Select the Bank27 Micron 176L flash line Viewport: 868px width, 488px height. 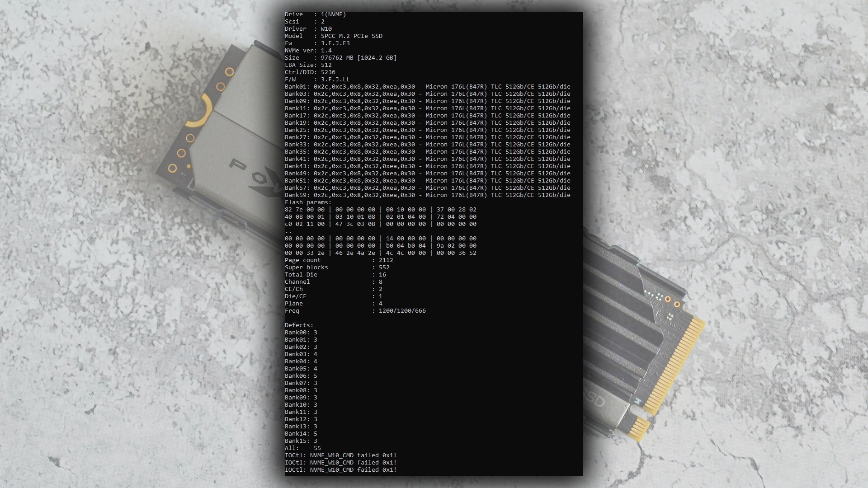428,137
